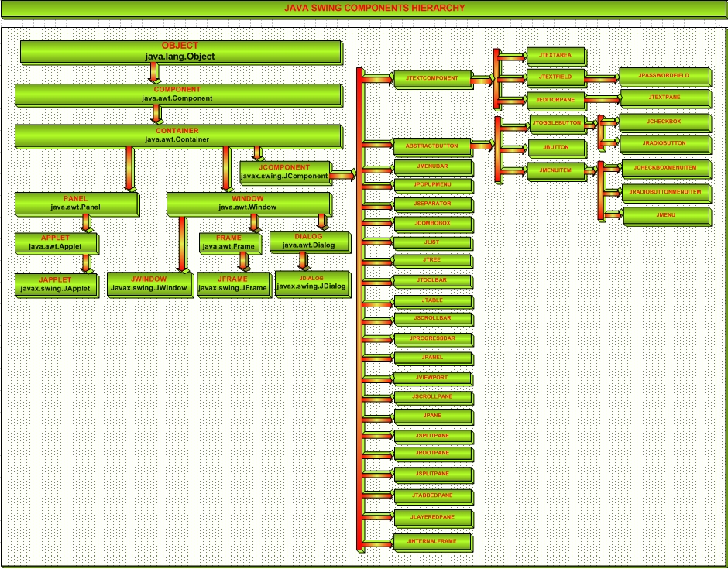Click the JLAYEREDPANE node
The height and width of the screenshot is (569, 728).
click(433, 518)
